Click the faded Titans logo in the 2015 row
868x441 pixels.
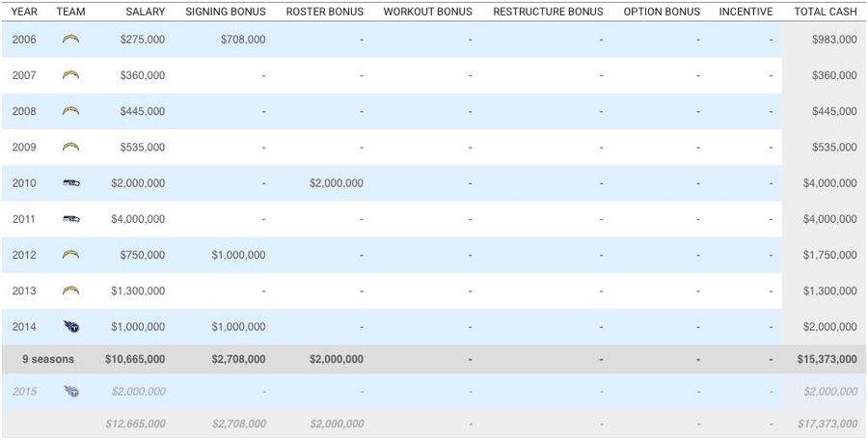pos(71,392)
